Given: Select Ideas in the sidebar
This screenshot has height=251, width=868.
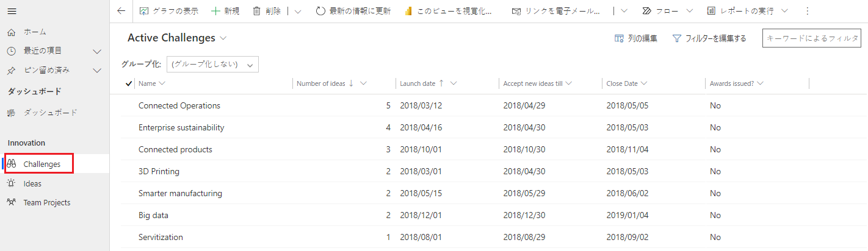Looking at the screenshot, I should 32,183.
